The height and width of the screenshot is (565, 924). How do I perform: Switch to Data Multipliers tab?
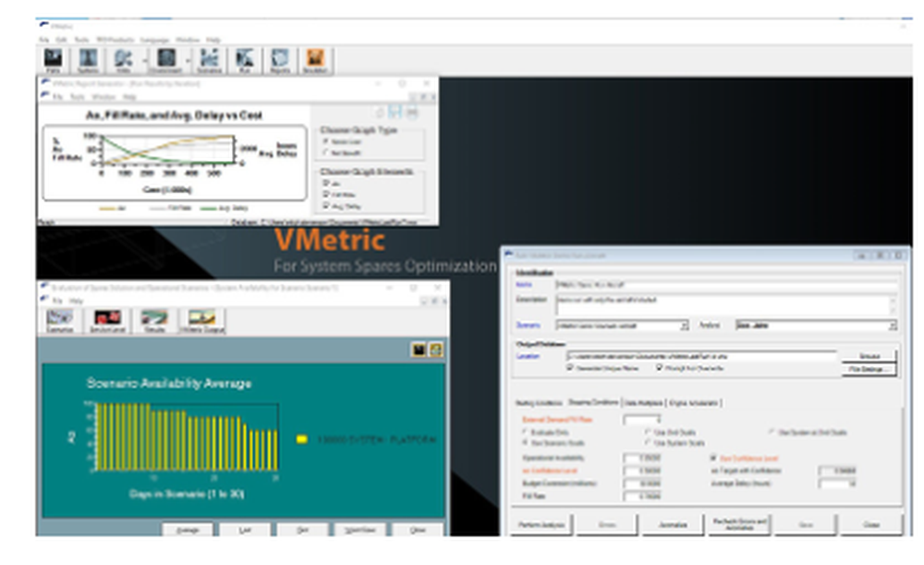pos(643,403)
